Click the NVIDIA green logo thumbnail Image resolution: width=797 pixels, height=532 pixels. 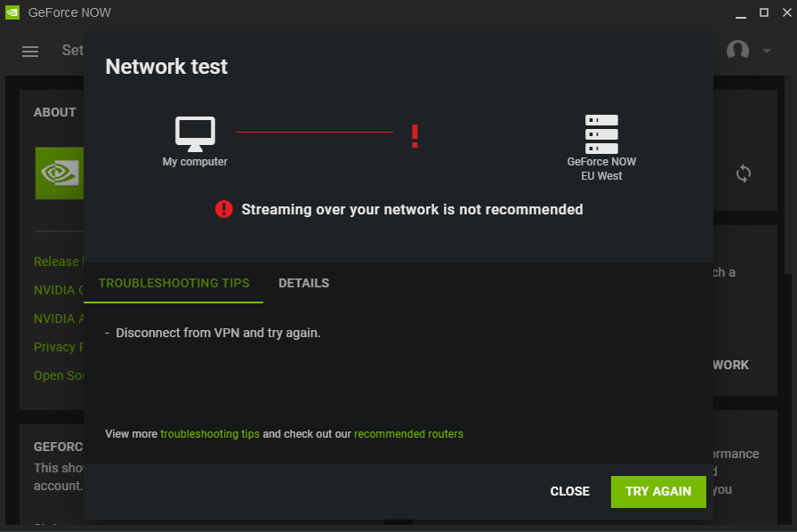pyautogui.click(x=60, y=173)
